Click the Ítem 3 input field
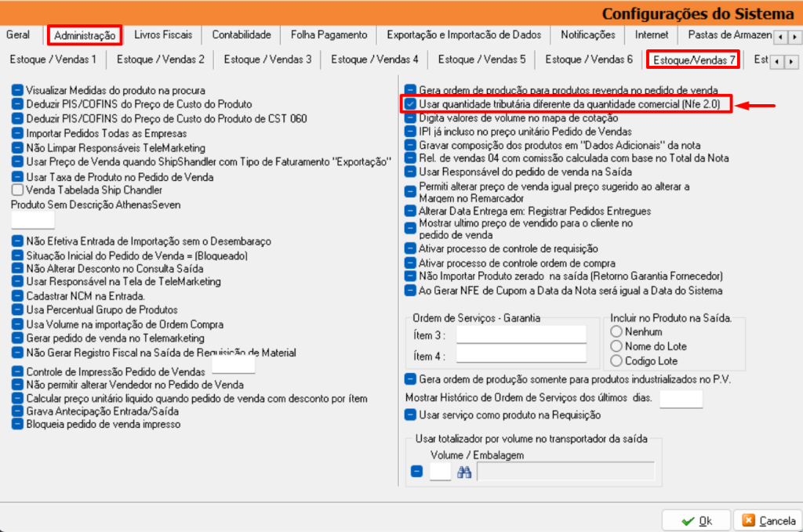The image size is (803, 532). point(521,335)
